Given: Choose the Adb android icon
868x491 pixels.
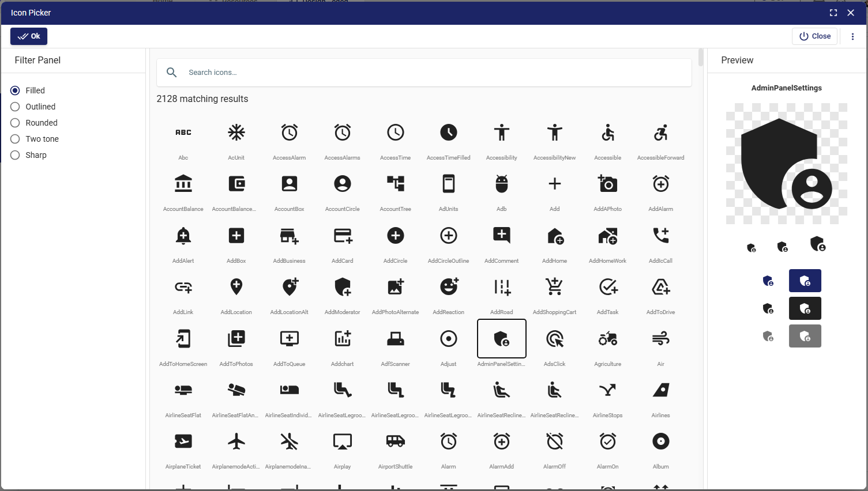Looking at the screenshot, I should [501, 184].
